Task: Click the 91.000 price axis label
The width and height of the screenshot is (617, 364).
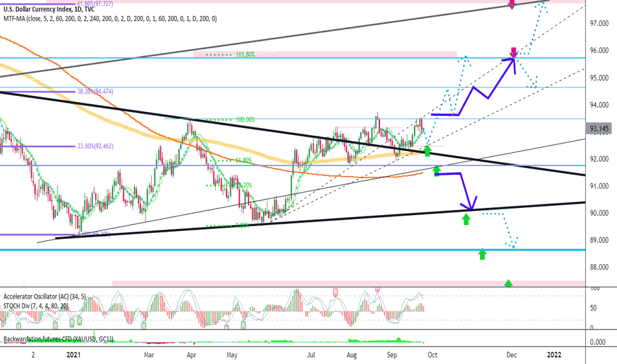Action: click(599, 186)
